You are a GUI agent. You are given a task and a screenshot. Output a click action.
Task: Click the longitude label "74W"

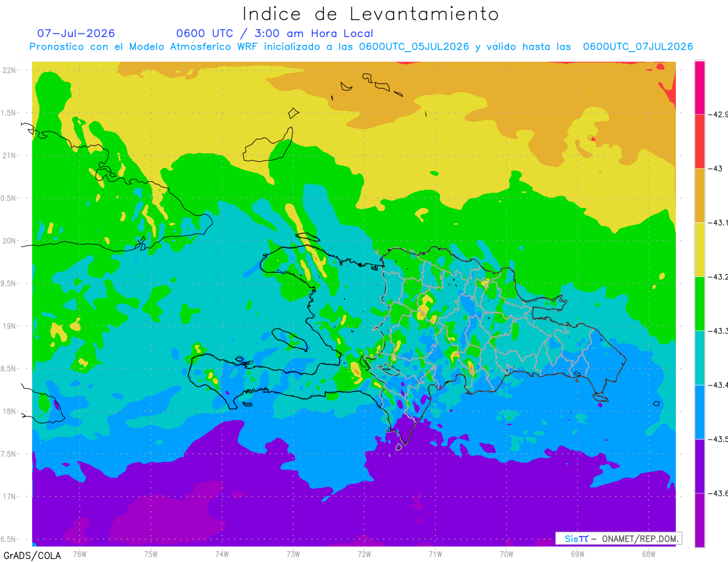pos(222,554)
